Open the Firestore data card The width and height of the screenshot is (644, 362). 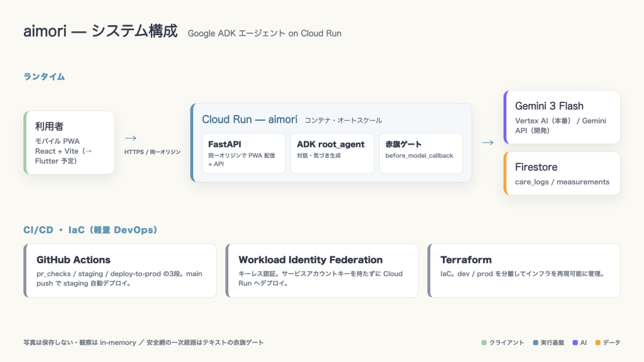[x=562, y=173]
